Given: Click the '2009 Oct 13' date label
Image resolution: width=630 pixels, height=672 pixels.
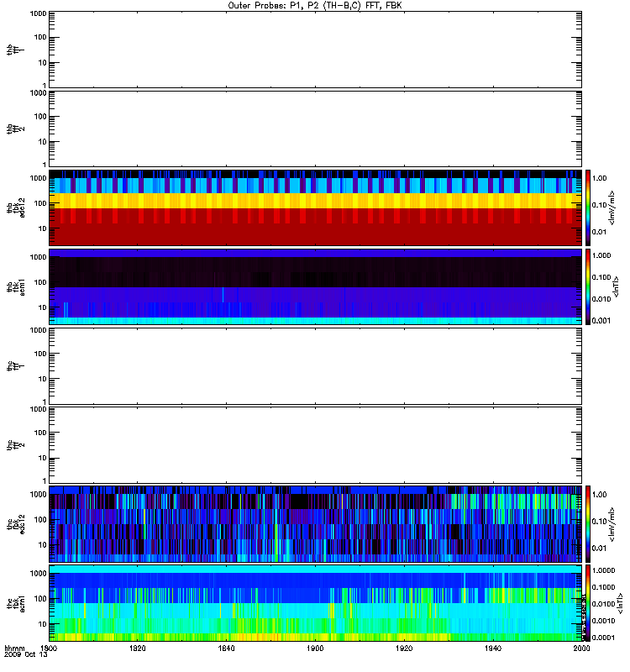Looking at the screenshot, I should [26, 655].
